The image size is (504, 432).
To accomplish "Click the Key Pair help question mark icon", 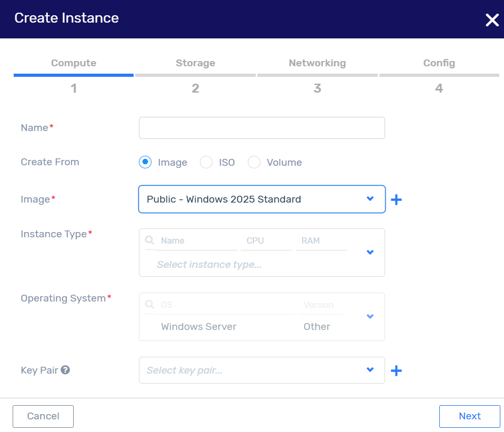I will (65, 370).
